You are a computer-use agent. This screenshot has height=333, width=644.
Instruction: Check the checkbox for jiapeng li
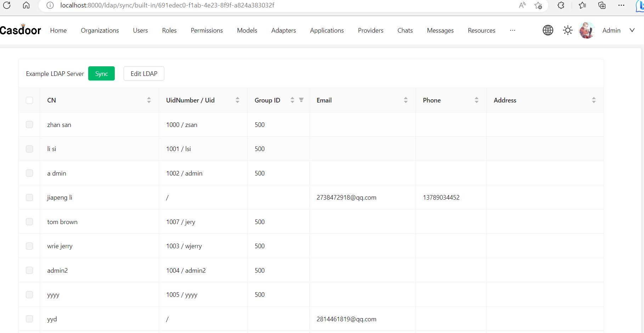tap(29, 198)
